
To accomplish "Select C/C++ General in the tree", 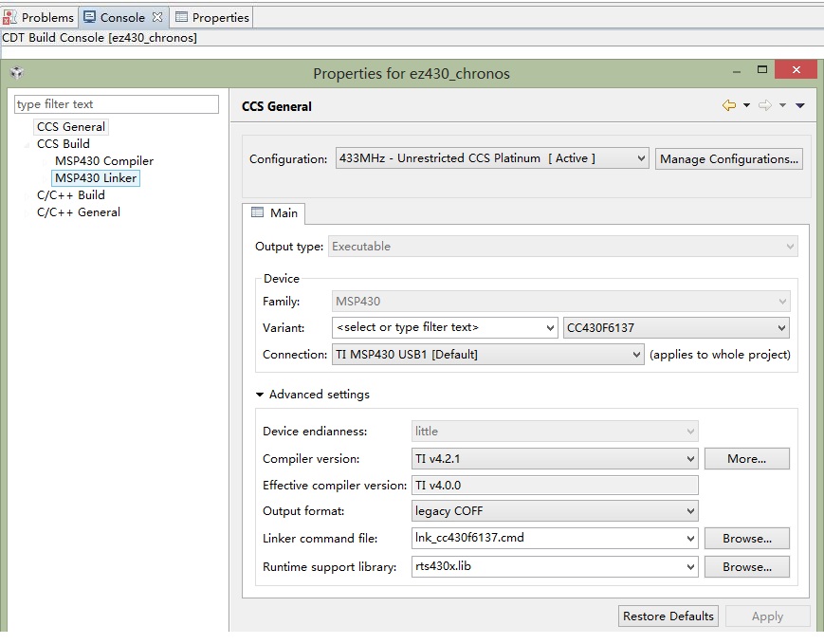I will (x=78, y=212).
